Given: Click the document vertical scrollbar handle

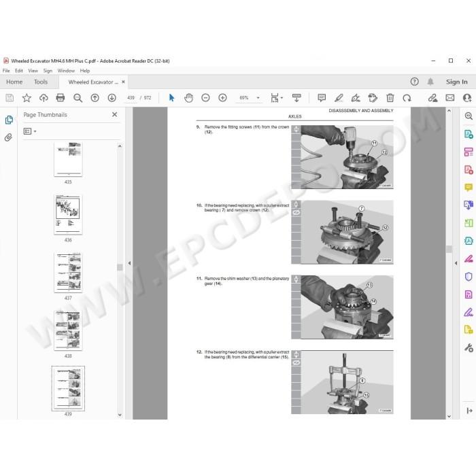Looking at the screenshot, I should [449, 250].
